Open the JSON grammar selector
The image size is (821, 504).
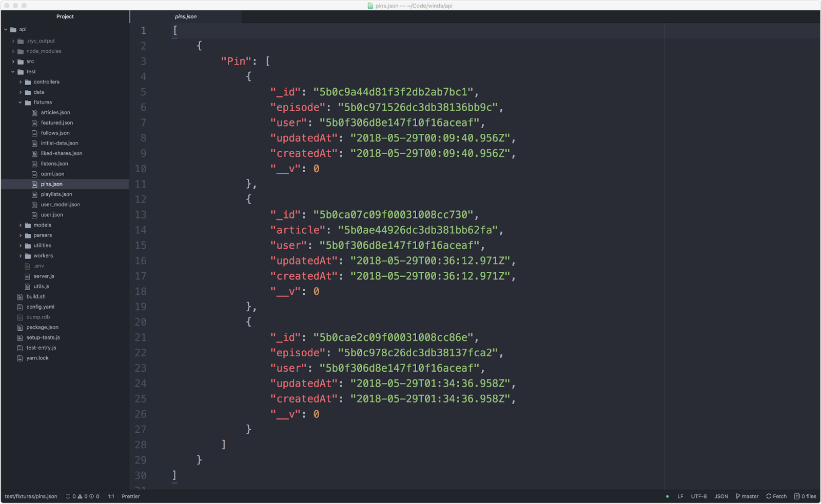tap(721, 496)
